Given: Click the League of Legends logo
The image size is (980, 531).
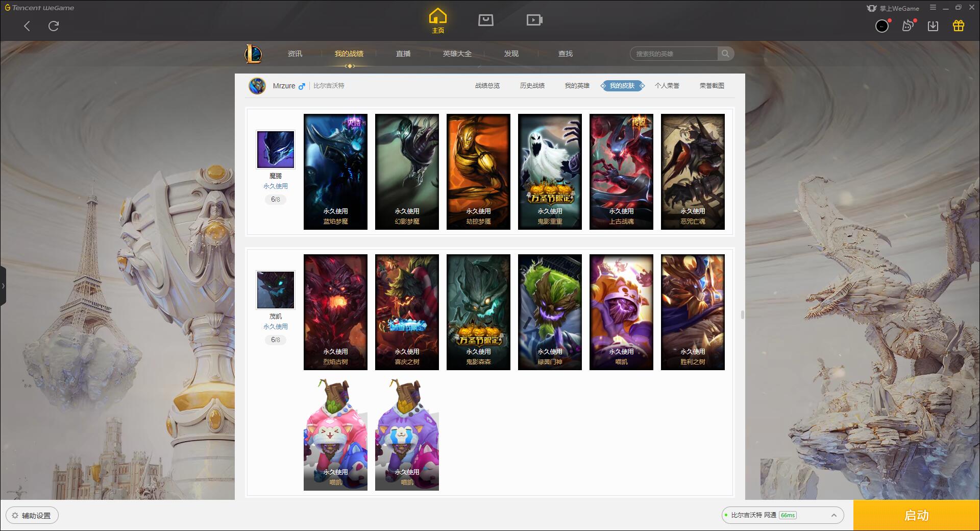Looking at the screenshot, I should coord(253,54).
